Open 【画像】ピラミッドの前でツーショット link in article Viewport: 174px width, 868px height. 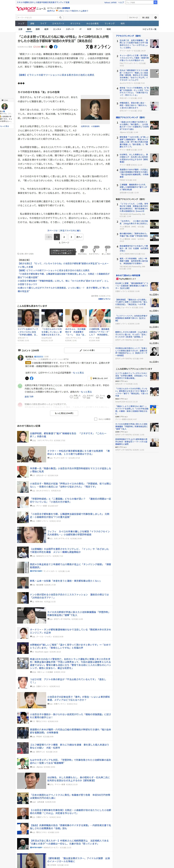tap(56, 75)
